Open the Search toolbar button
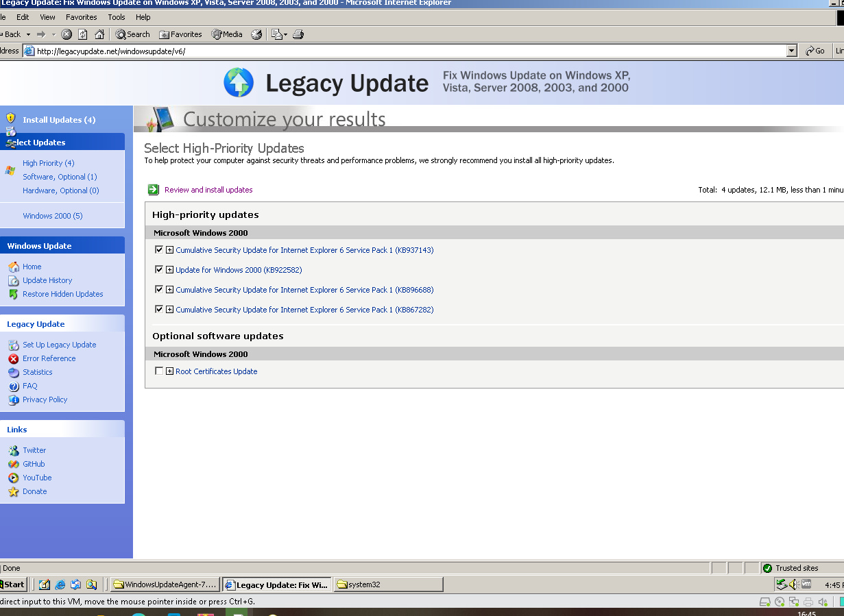 (132, 34)
